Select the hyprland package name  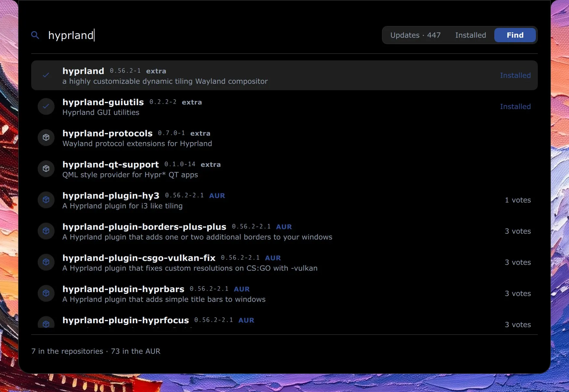[83, 71]
